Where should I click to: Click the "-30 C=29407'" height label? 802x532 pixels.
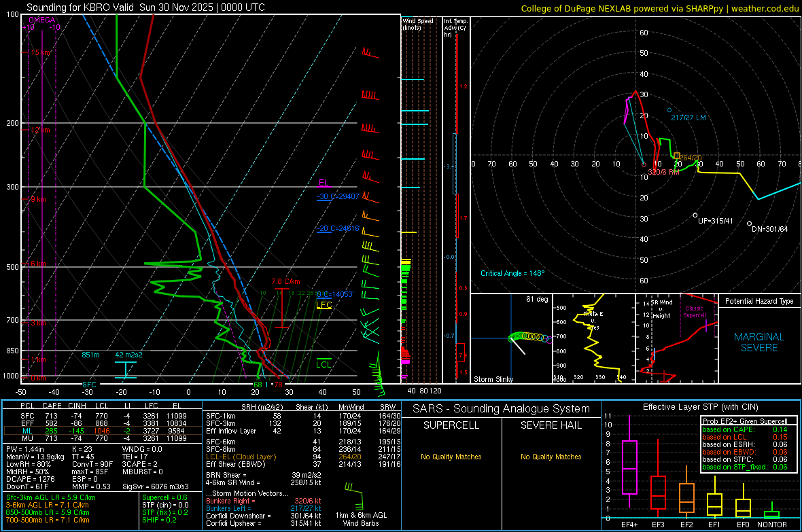coord(338,196)
